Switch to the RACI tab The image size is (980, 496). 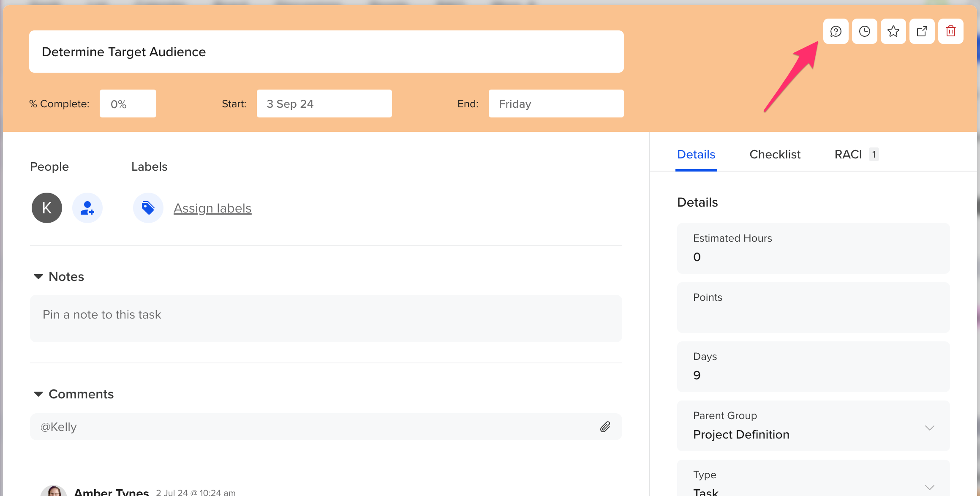(x=848, y=155)
